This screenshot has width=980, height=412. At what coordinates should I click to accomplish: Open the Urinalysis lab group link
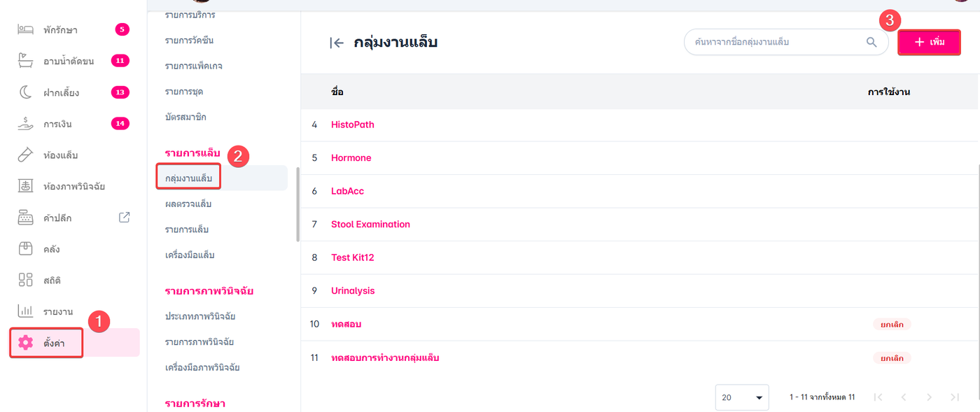(x=353, y=290)
